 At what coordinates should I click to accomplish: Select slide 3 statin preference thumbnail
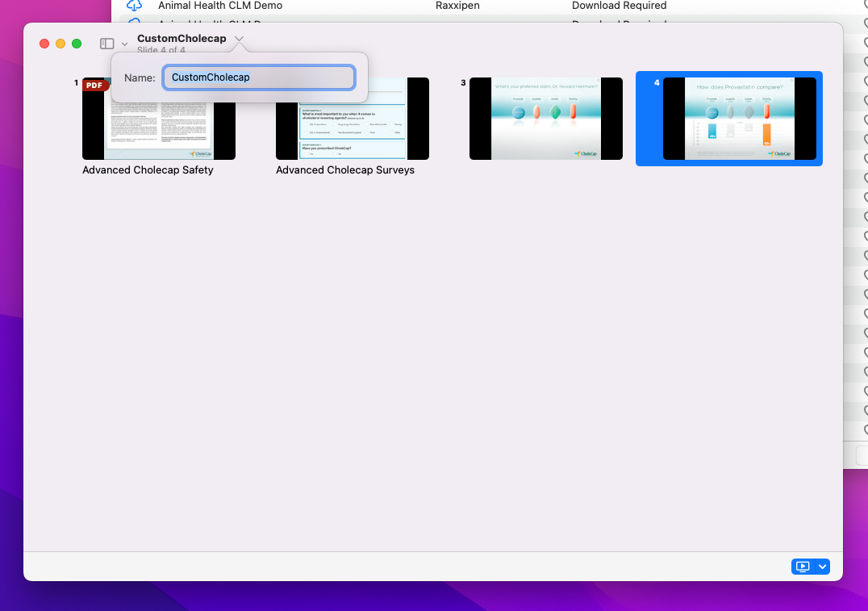point(545,119)
